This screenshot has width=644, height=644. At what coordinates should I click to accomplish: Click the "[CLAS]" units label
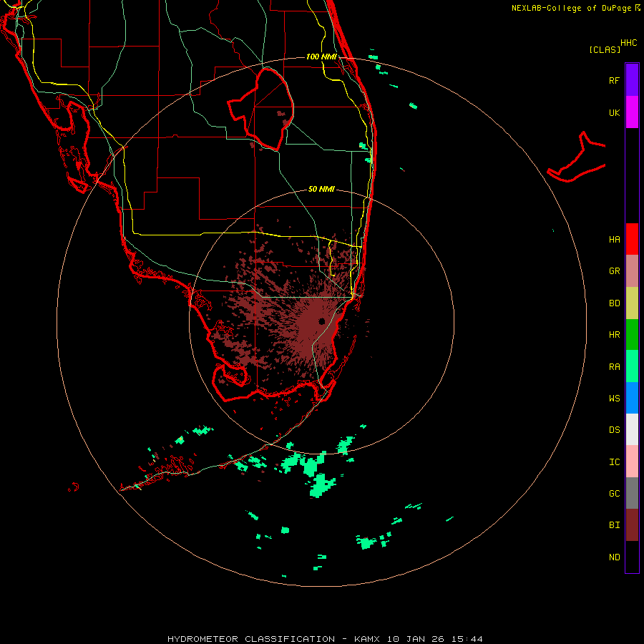tap(605, 49)
